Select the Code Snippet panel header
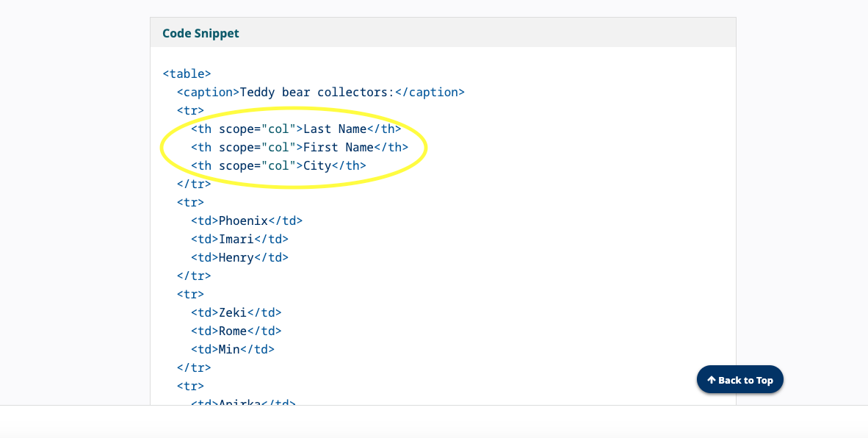 (x=200, y=32)
